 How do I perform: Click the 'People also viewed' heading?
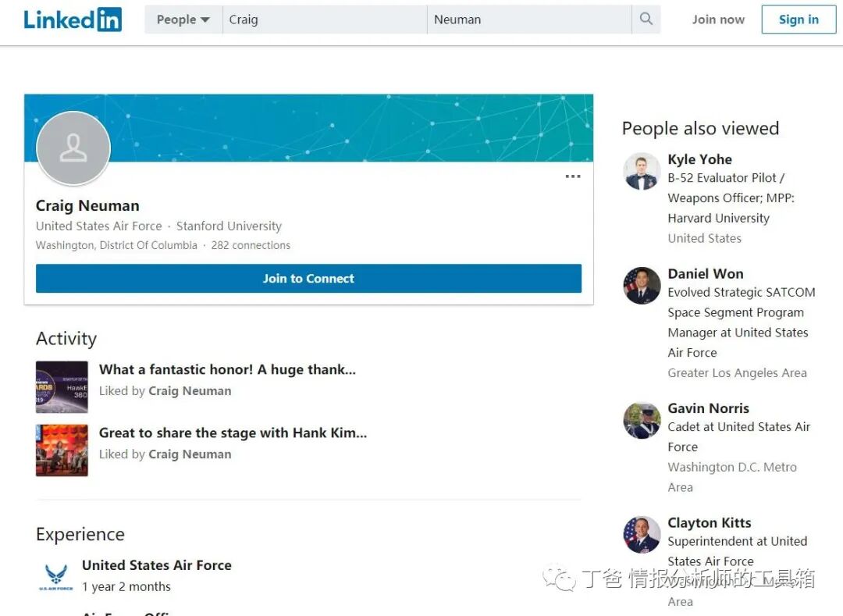pos(700,129)
